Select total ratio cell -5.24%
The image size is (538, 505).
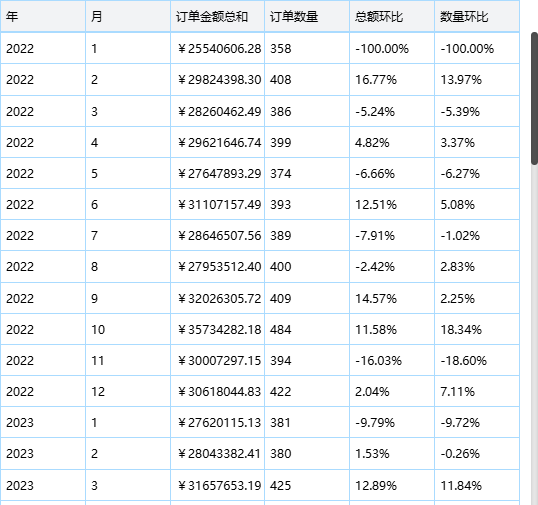392,111
